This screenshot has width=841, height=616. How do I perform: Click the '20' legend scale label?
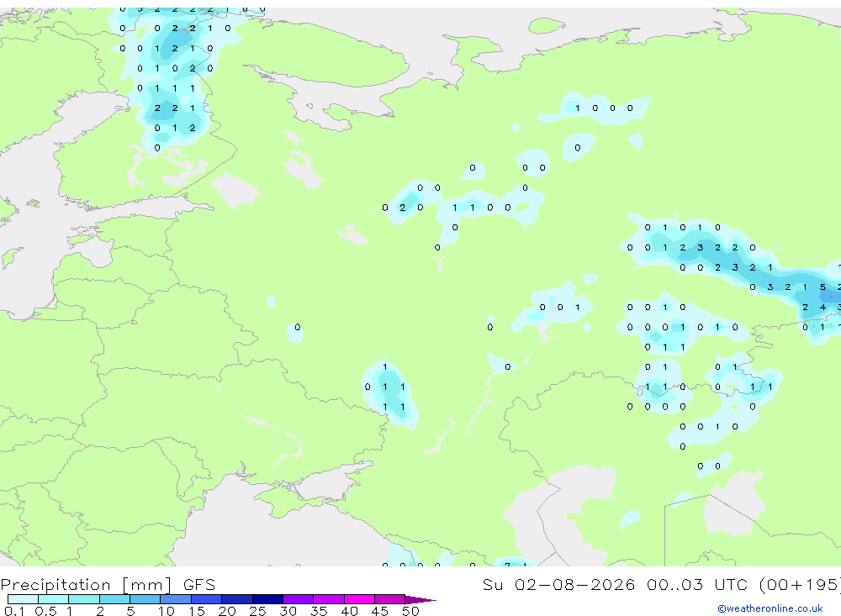227,611
